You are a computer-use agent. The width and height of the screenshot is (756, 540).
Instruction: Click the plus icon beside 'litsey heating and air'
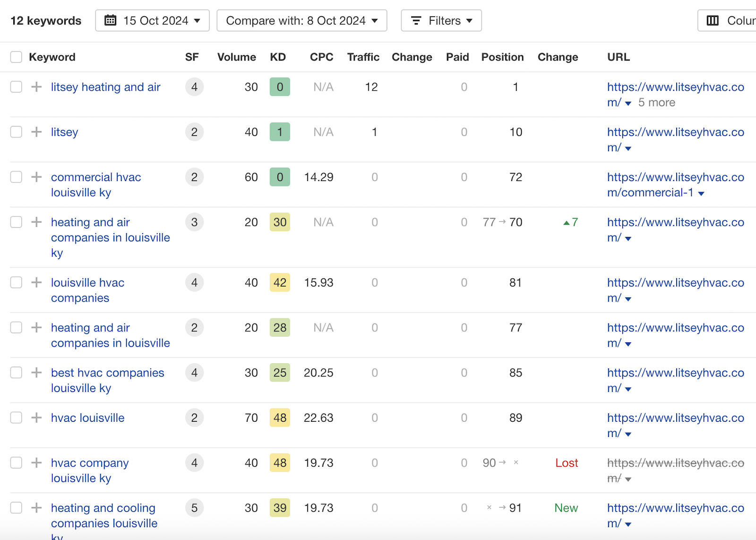(x=36, y=87)
